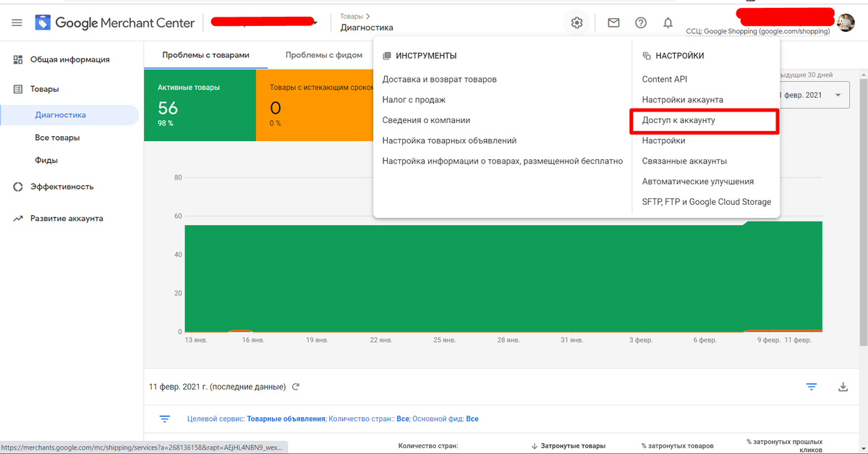Screen dimensions: 868x454
Task: Select the Развитие аккаунта sidebar icon
Action: click(17, 218)
